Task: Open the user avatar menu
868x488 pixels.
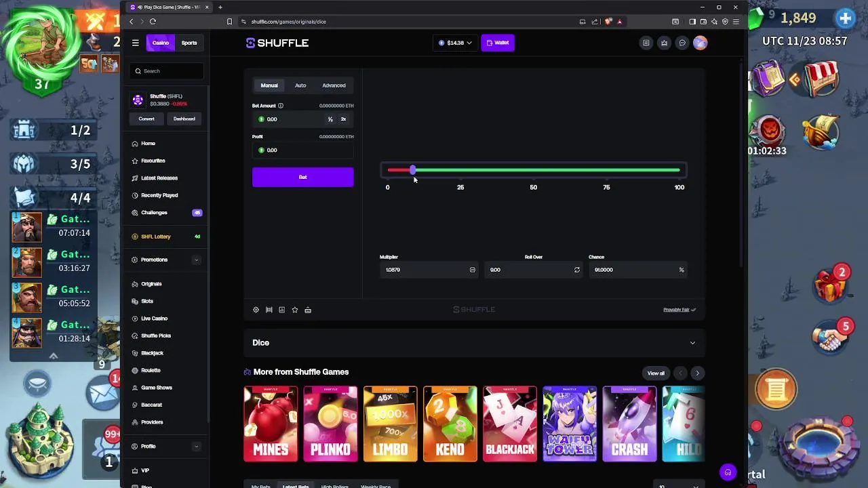Action: click(x=700, y=43)
